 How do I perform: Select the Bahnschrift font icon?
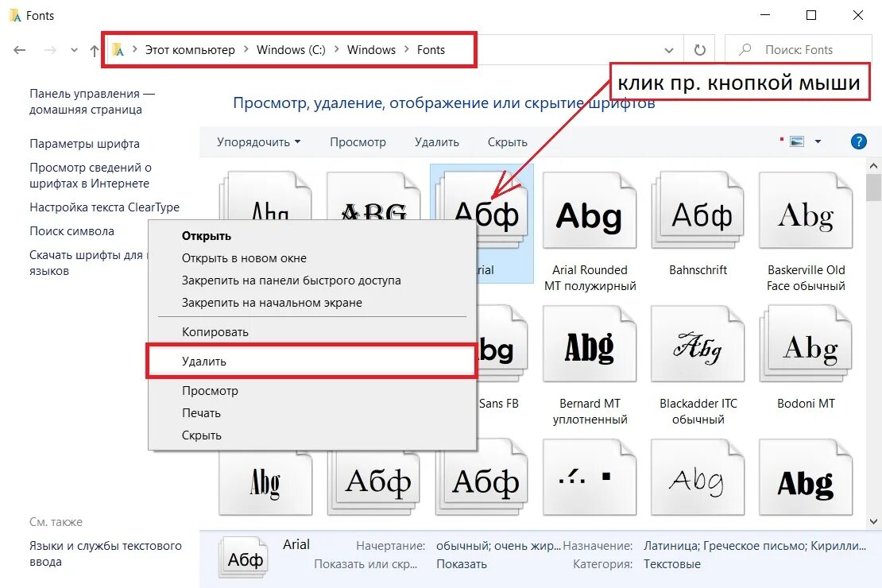click(698, 210)
